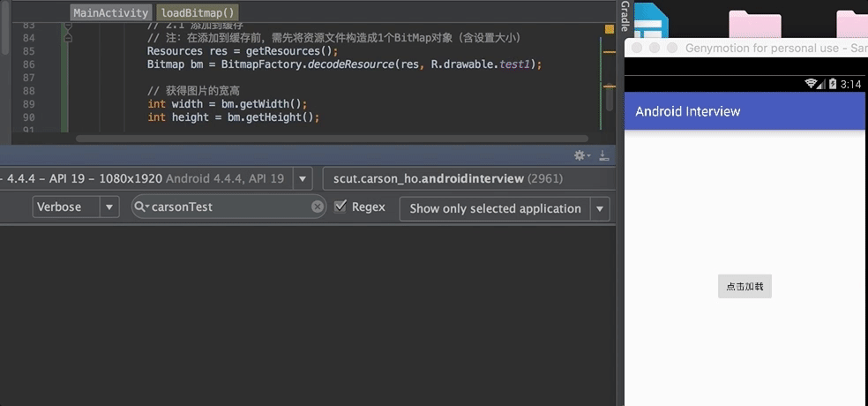Tap the 点击加载 button in the emulator

click(x=745, y=286)
